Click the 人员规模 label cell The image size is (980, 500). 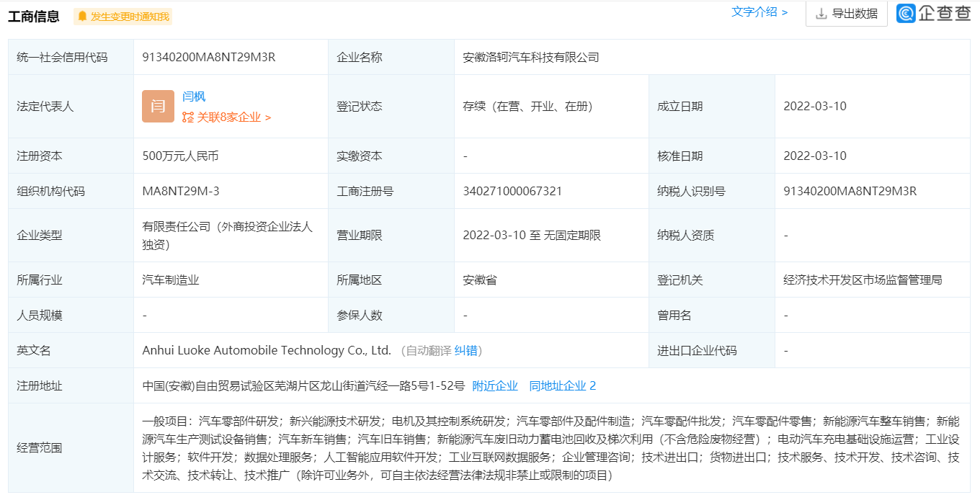[71, 316]
